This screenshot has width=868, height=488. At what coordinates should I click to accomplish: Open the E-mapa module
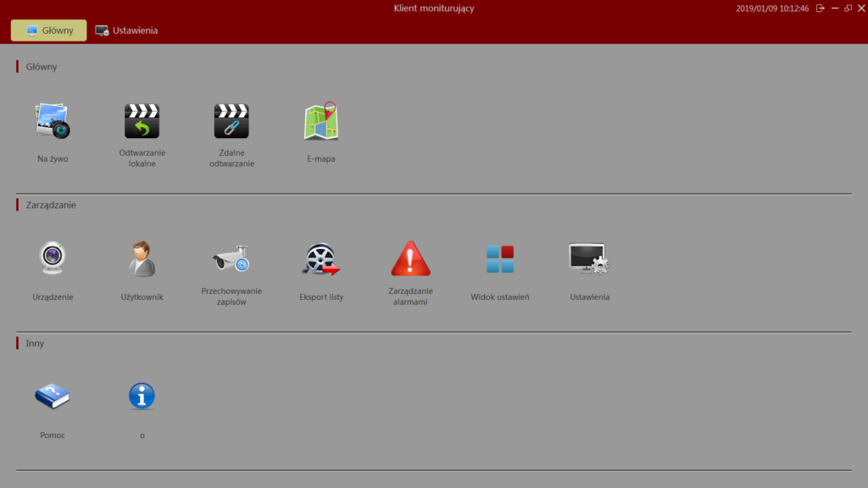(321, 120)
